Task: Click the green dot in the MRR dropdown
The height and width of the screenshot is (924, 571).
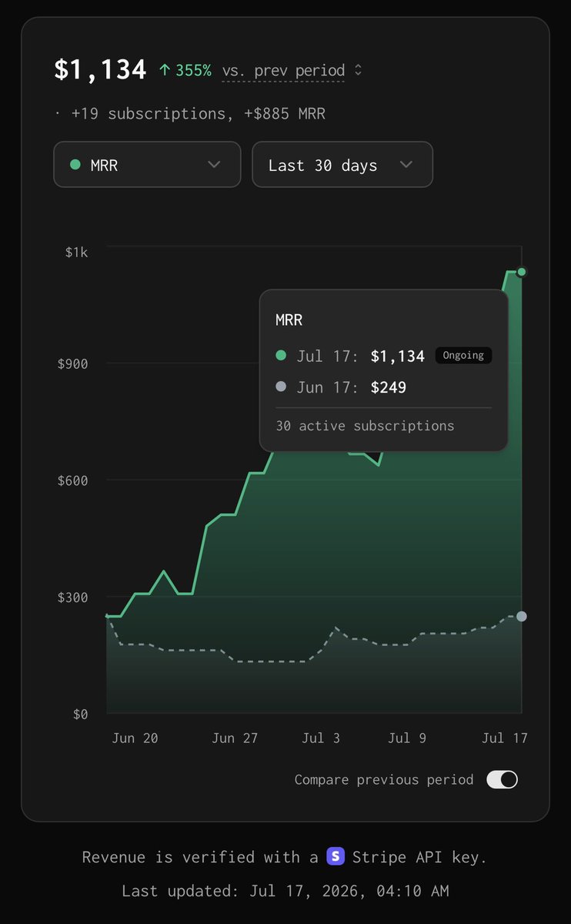Action: (75, 164)
